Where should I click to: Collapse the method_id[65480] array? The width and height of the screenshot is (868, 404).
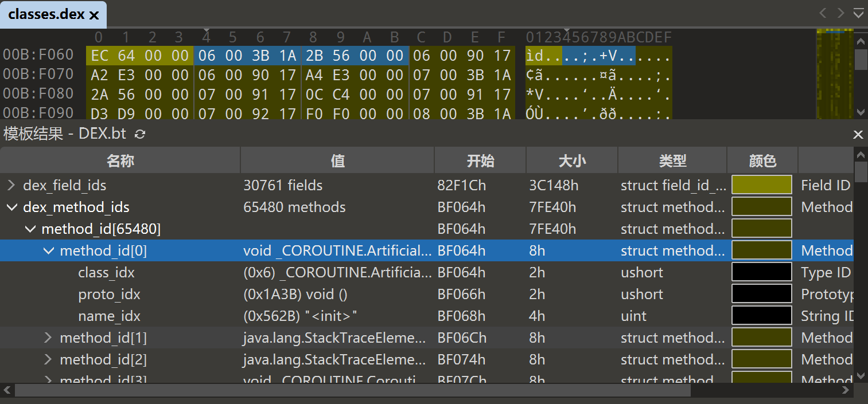(30, 229)
